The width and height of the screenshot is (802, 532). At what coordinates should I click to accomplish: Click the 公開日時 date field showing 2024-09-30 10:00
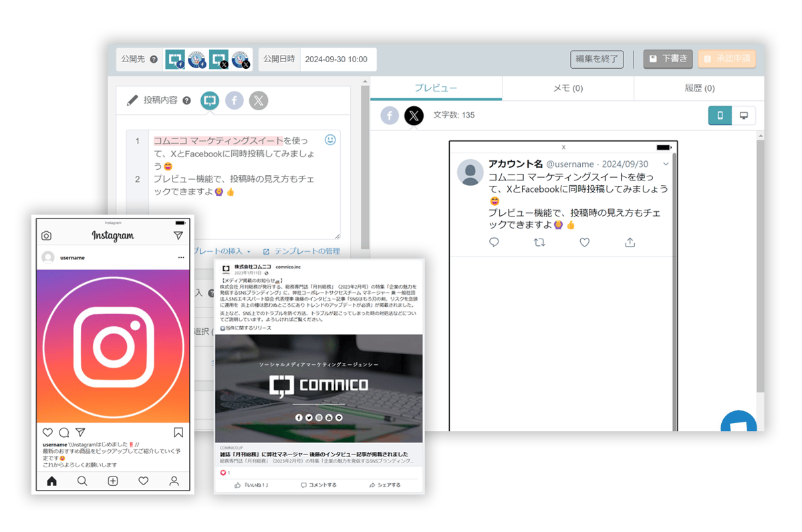[x=338, y=59]
